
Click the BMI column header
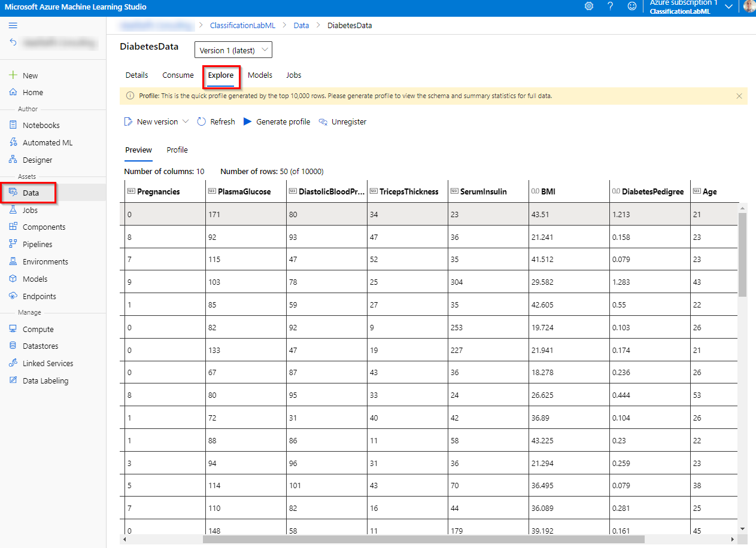pyautogui.click(x=548, y=191)
